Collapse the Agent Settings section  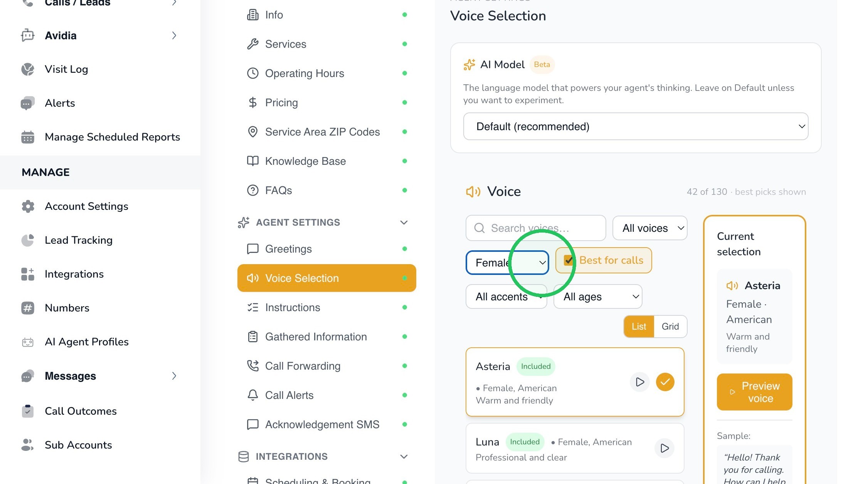(x=404, y=223)
